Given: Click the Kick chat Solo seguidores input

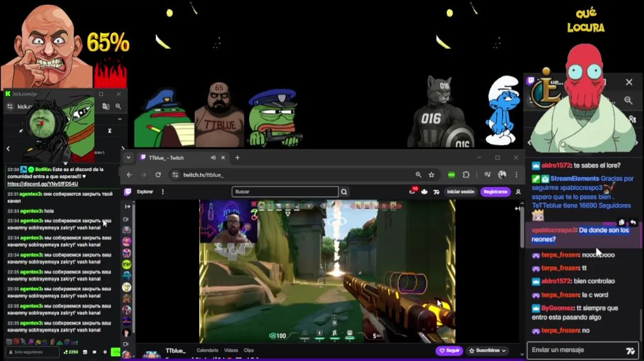Looking at the screenshot, I should [x=31, y=352].
